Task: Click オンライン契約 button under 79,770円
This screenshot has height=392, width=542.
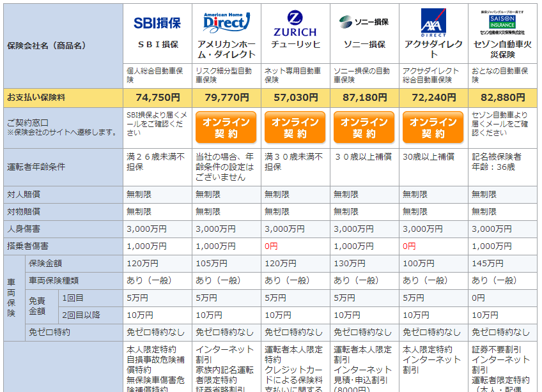Action: tap(226, 128)
